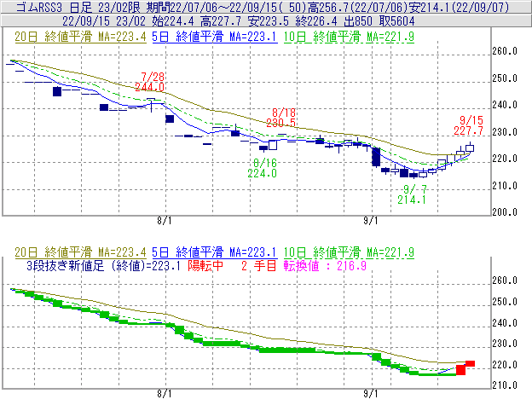Click the 3段抜き新値足 (終値)=223.1 label

point(103,265)
